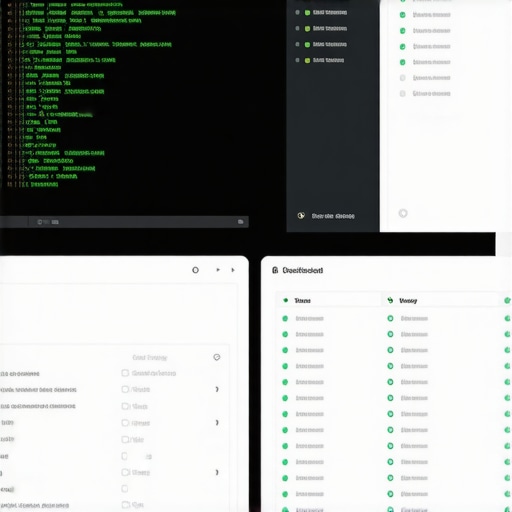Click the faint round icon at the white panel bottom
This screenshot has height=512, width=512.
point(403,213)
